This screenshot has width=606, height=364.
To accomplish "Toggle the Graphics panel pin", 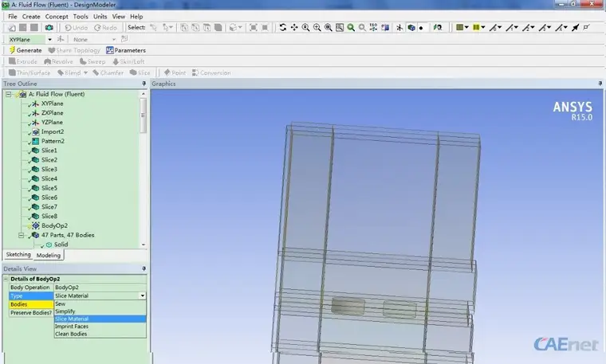I will click(600, 84).
